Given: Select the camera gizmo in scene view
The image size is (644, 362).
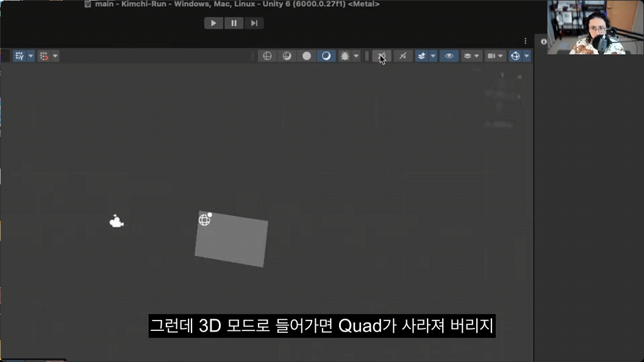Looking at the screenshot, I should (116, 221).
